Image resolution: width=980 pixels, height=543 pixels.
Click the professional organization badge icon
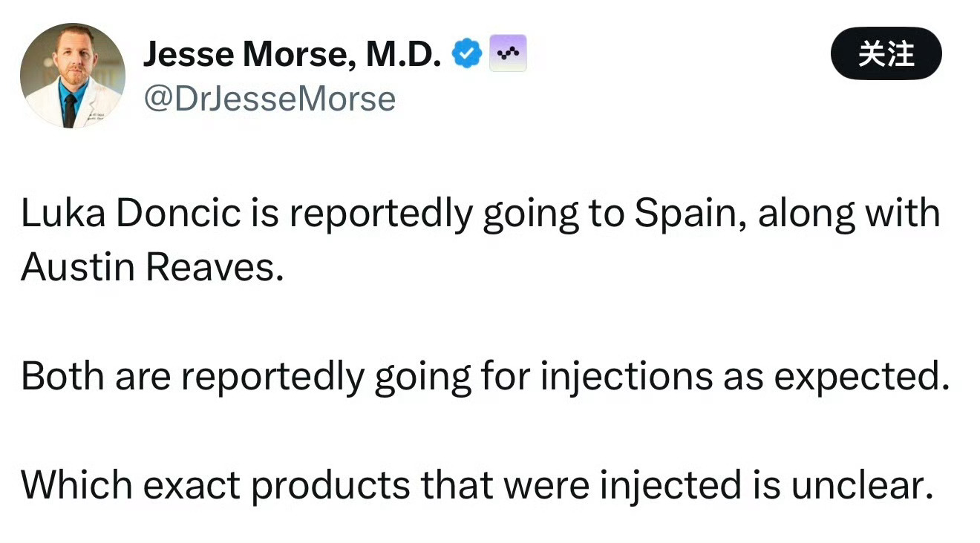pos(508,52)
